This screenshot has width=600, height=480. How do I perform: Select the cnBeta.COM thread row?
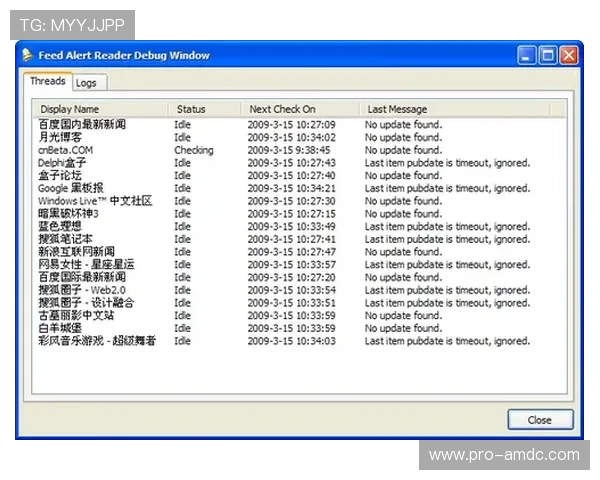tap(65, 150)
